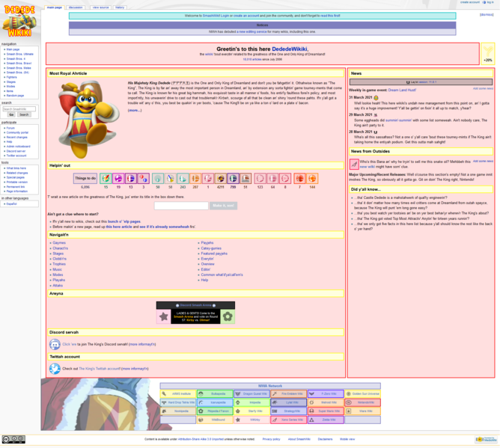Viewport: 500px width, 448px height.
Task: Click the DededeWiki logo
Action: pos(19,20)
